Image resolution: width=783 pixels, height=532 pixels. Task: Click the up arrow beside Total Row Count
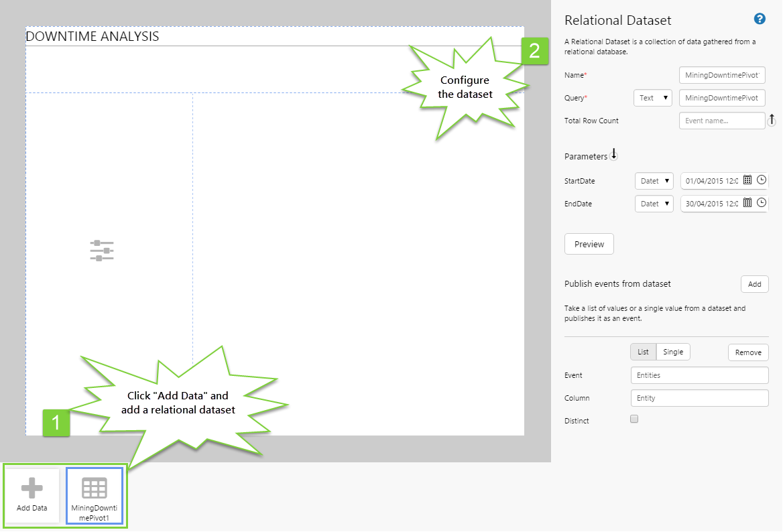pyautogui.click(x=772, y=120)
